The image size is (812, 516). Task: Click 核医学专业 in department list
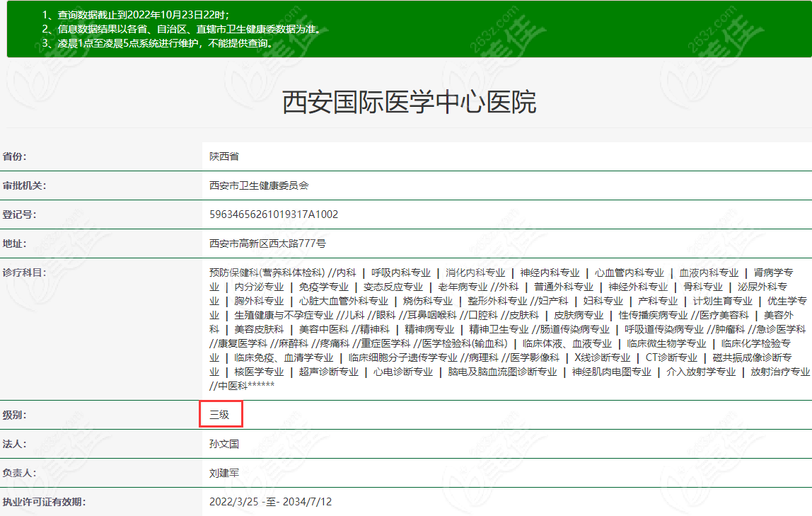[259, 372]
